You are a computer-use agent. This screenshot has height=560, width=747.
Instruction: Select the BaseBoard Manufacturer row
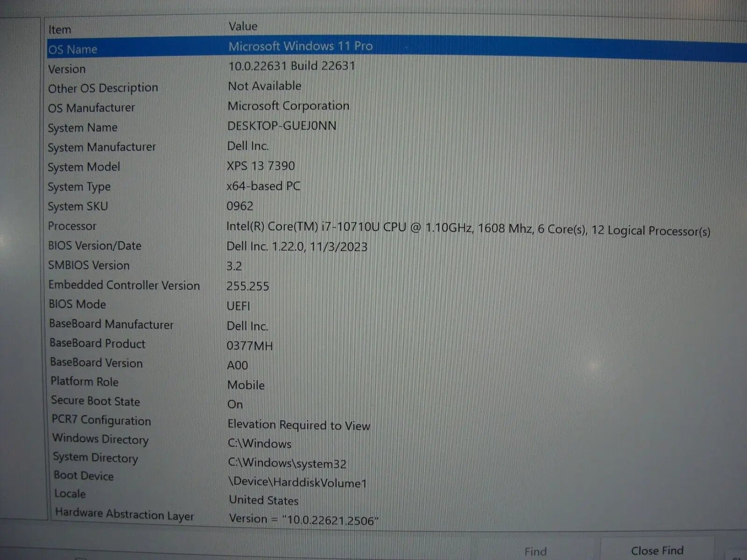[x=397, y=325]
